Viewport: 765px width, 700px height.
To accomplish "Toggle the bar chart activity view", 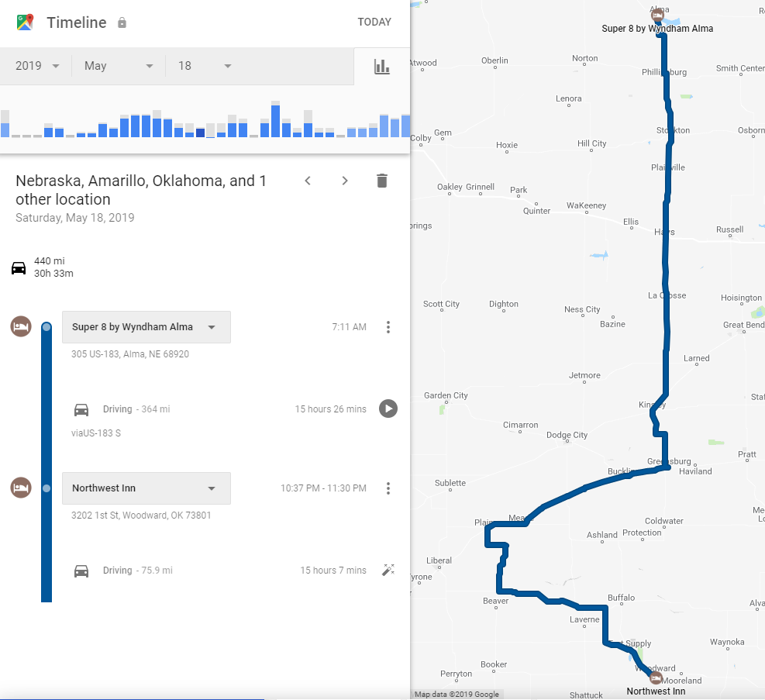I will tap(381, 67).
